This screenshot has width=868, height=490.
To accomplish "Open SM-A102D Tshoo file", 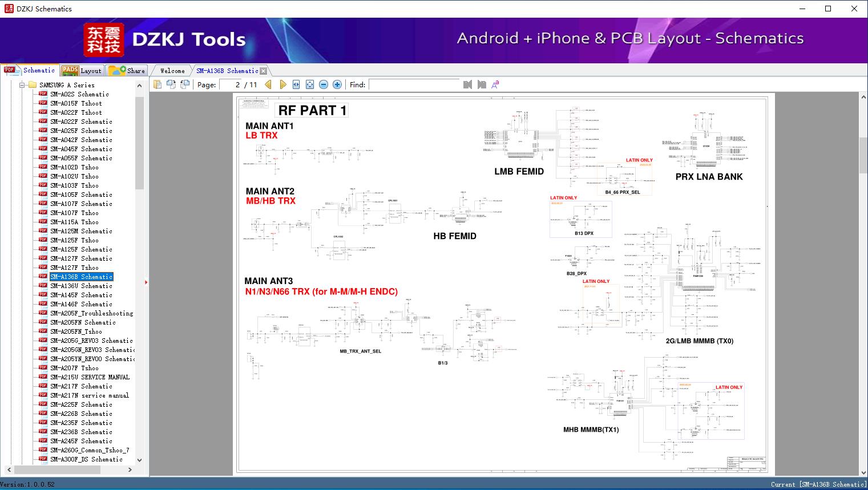I will pos(74,167).
